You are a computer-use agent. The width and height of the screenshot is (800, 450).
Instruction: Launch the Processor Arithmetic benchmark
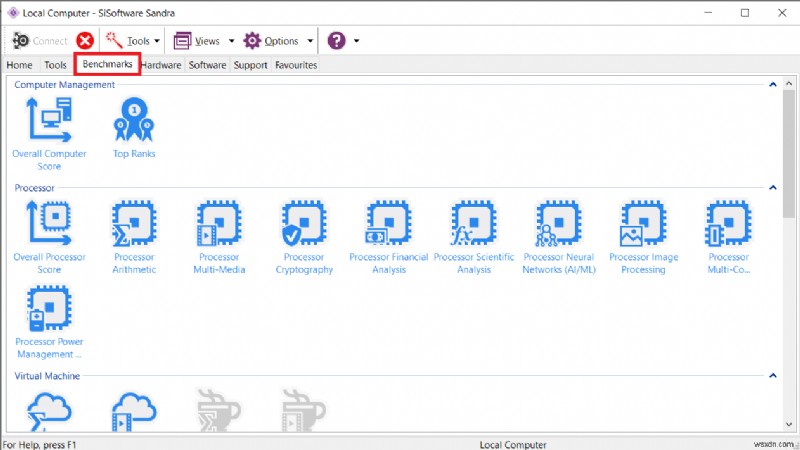pos(134,224)
